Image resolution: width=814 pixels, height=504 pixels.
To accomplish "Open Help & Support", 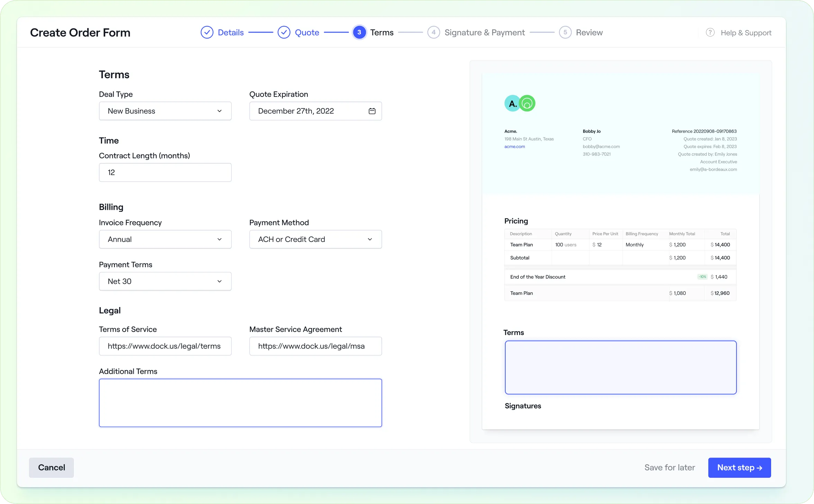I will [x=746, y=33].
